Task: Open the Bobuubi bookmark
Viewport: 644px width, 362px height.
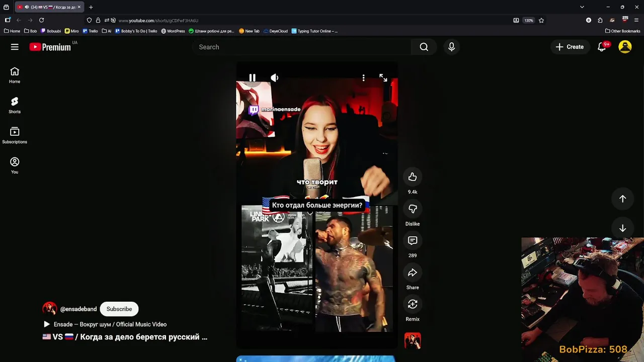Action: click(x=51, y=31)
